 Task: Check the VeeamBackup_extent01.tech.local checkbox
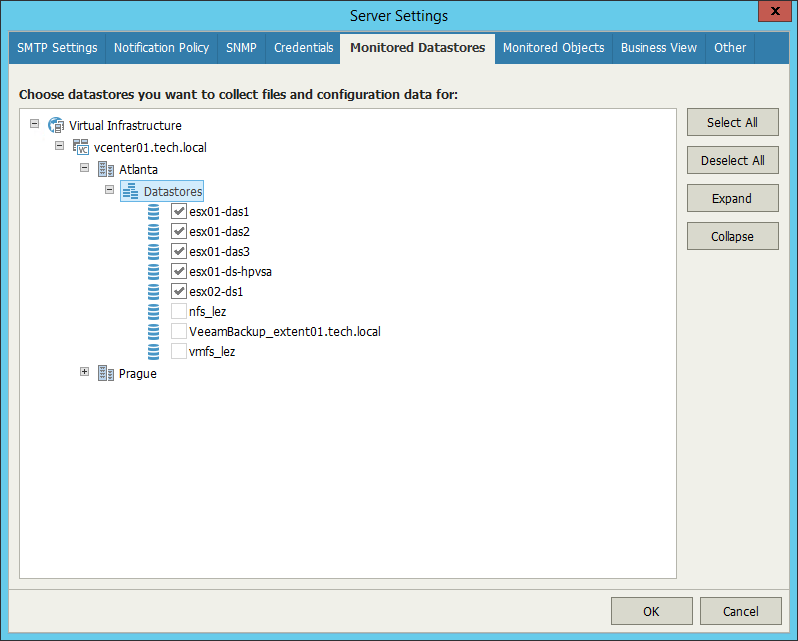click(x=179, y=331)
